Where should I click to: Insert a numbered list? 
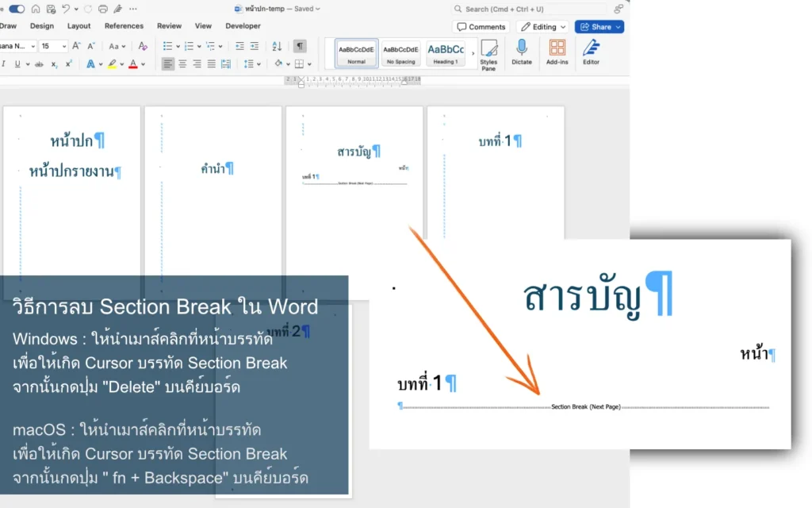(x=189, y=46)
